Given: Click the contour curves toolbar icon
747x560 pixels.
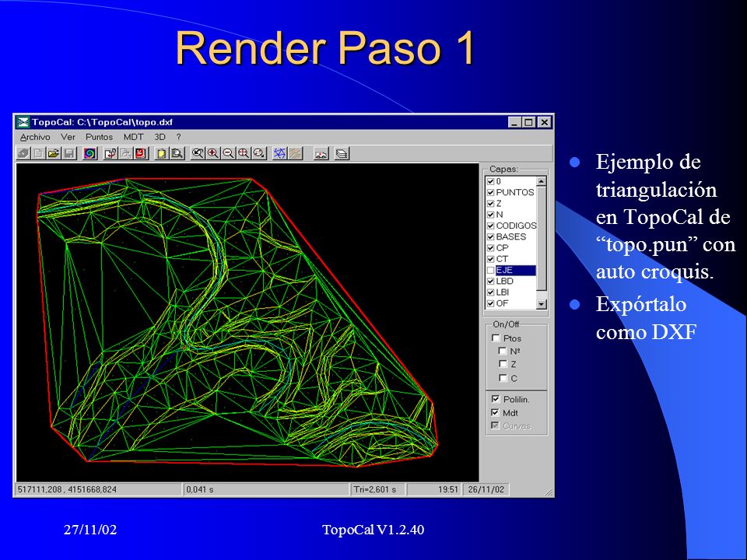Looking at the screenshot, I should pyautogui.click(x=296, y=153).
